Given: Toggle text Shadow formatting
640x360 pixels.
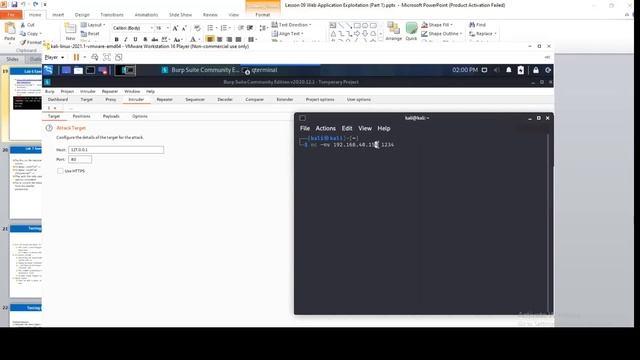Looking at the screenshot, I should 145,40.
